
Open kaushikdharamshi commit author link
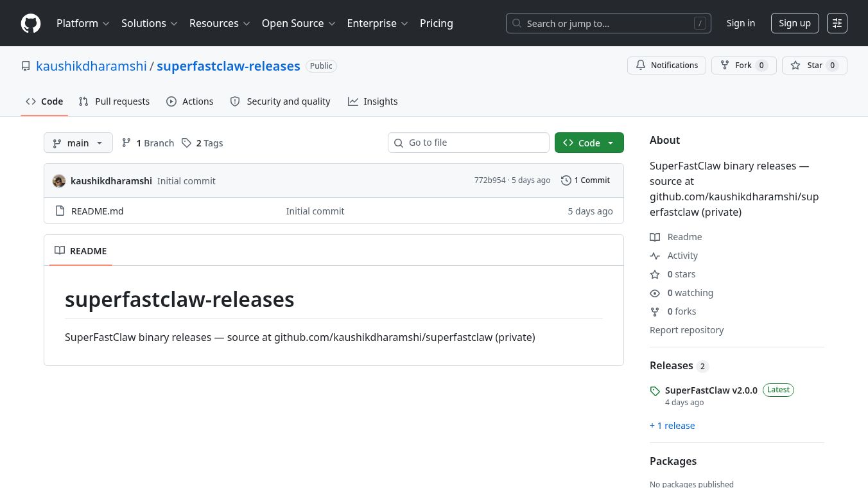(111, 181)
